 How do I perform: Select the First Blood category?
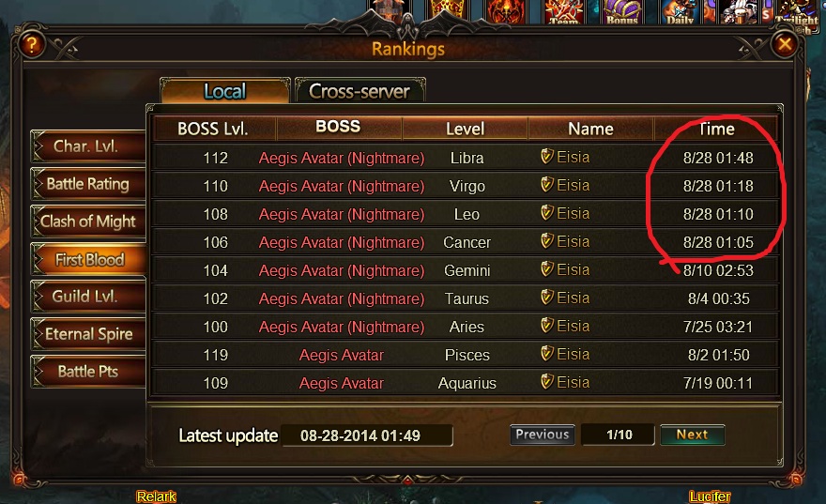(x=88, y=259)
